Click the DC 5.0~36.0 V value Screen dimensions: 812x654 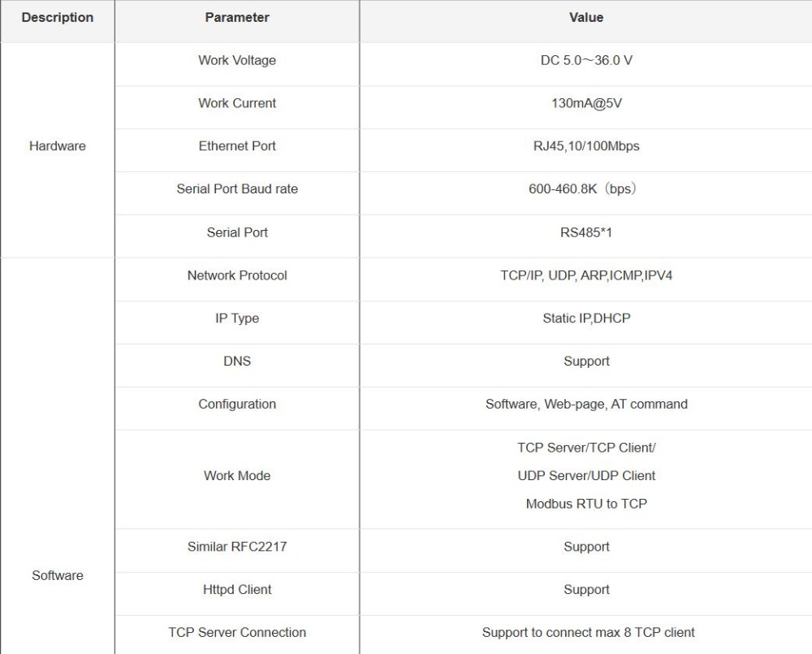(586, 61)
